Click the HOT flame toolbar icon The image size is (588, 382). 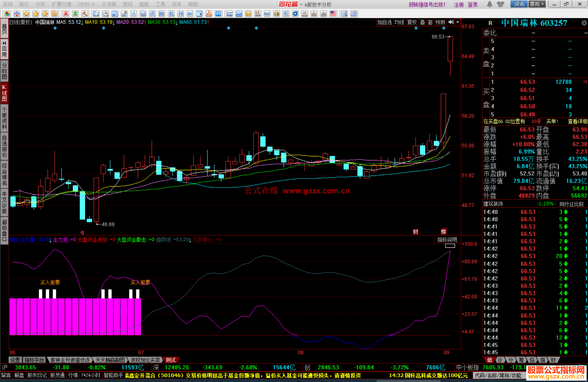209,14
